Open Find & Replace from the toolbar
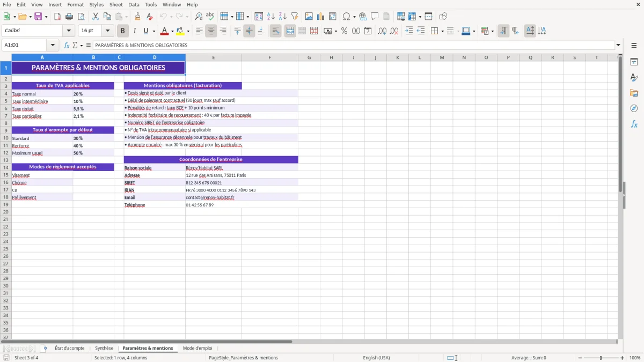Image resolution: width=644 pixels, height=362 pixels. (199, 17)
